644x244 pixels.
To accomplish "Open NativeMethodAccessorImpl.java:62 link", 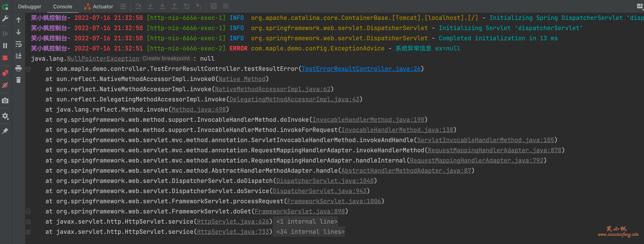I will click(273, 89).
